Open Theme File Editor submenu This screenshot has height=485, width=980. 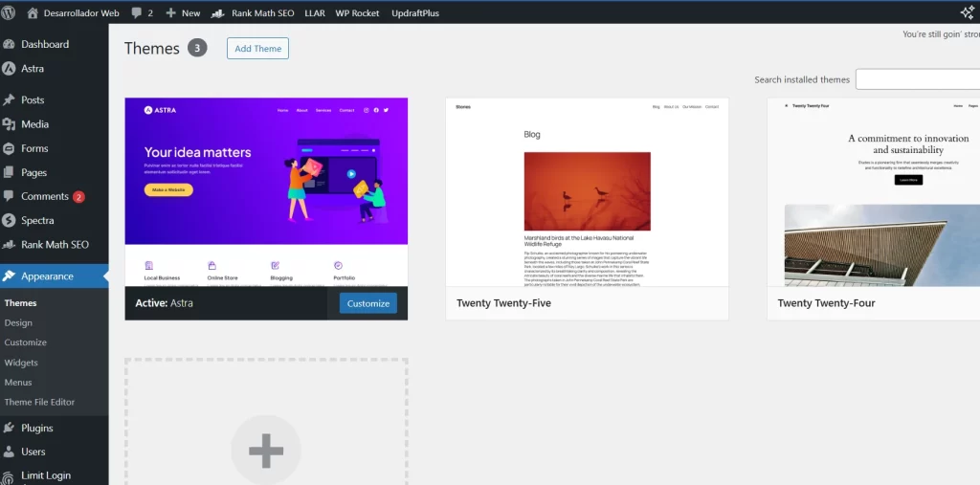coord(39,403)
